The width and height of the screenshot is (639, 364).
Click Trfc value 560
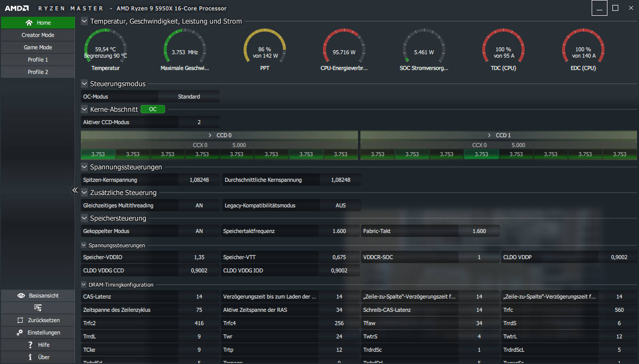pyautogui.click(x=619, y=310)
